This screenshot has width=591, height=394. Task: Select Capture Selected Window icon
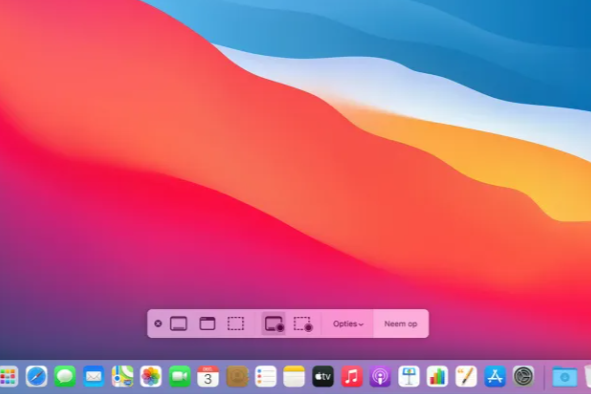207,323
